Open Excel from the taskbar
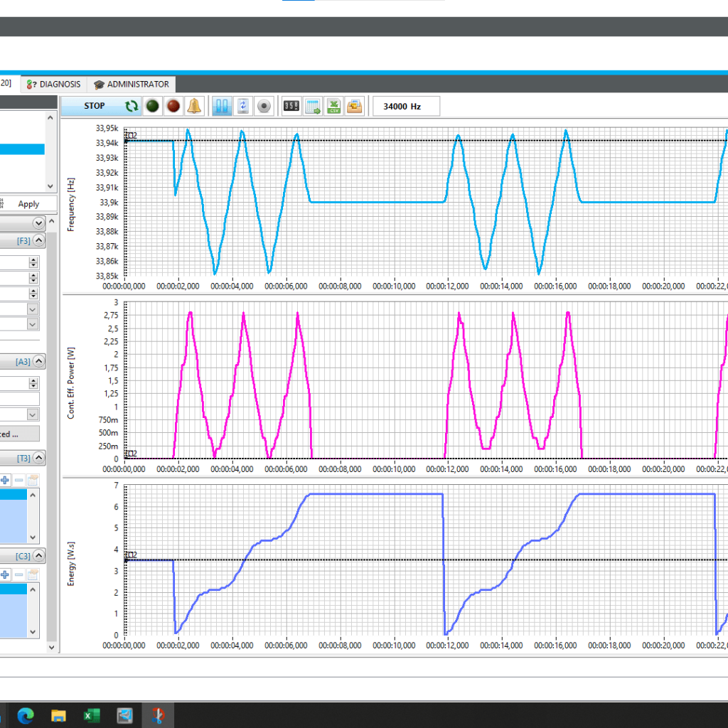Screen dimensions: 728x728 (92, 715)
